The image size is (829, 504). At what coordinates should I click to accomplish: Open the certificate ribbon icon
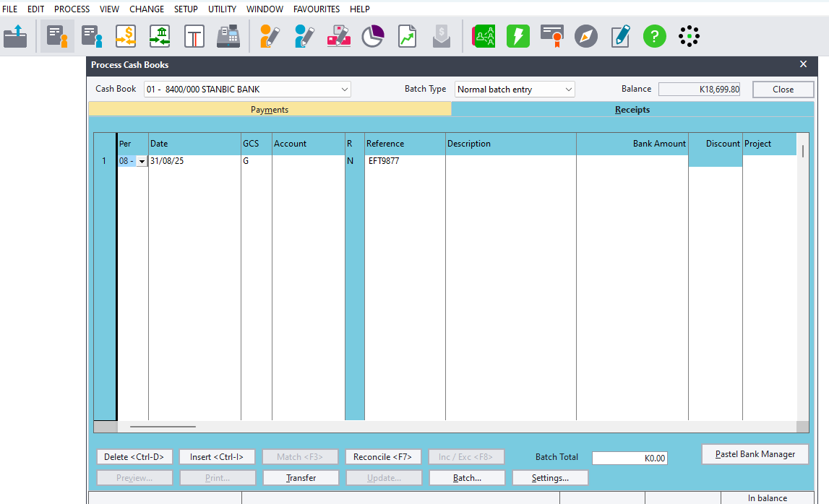click(552, 36)
